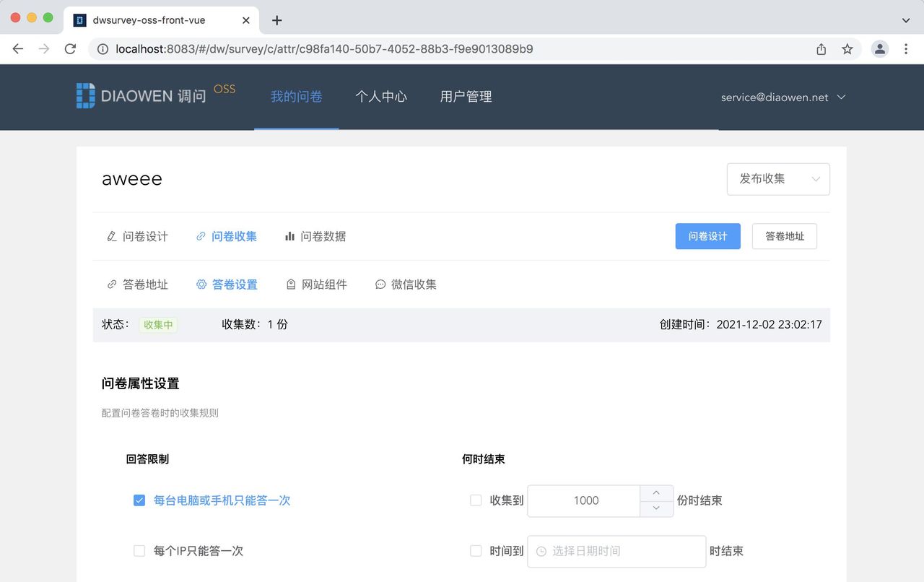
Task: Open the 发布收集 dropdown
Action: click(x=778, y=179)
